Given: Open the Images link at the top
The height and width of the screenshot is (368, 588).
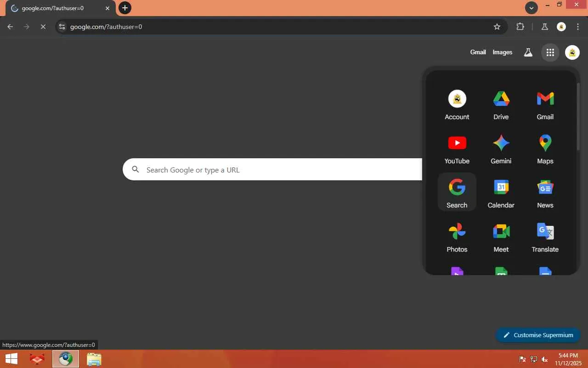Looking at the screenshot, I should [502, 52].
